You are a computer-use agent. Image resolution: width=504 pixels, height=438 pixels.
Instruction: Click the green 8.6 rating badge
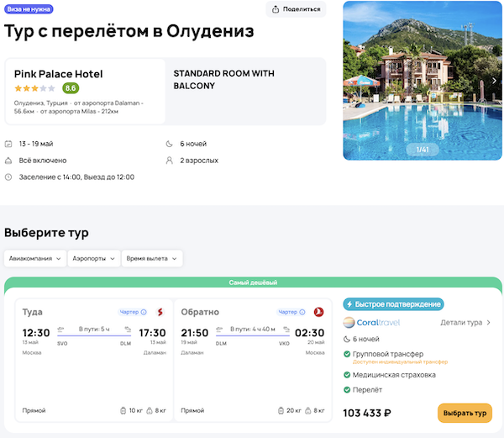(71, 87)
